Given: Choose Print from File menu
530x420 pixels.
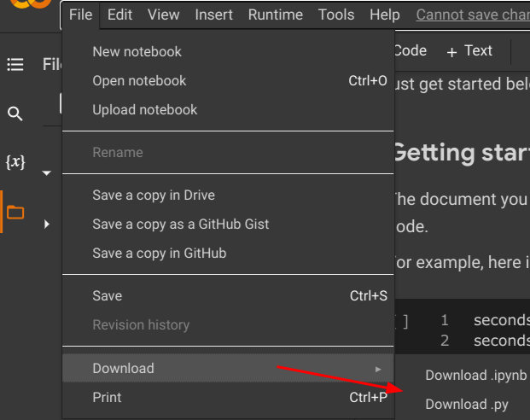Looking at the screenshot, I should [x=228, y=397].
